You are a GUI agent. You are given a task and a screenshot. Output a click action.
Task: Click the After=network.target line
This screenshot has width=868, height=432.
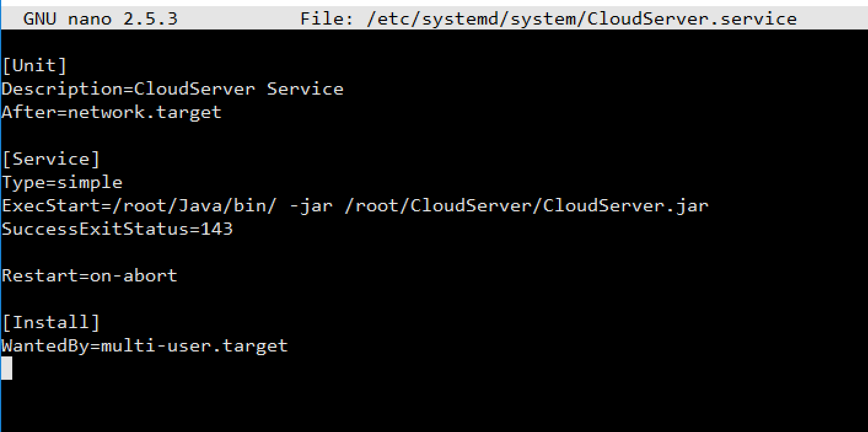coord(111,112)
